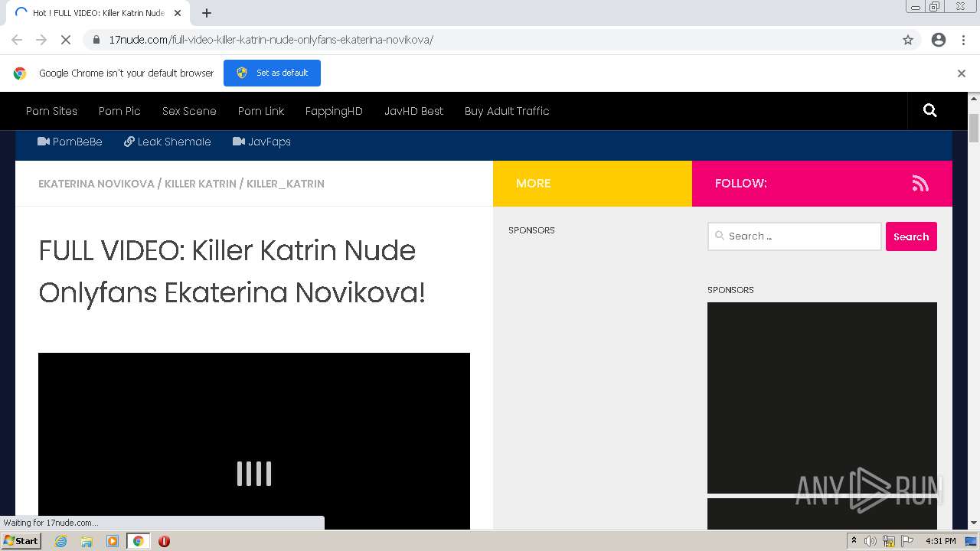
Task: Stop page loading button
Action: (x=66, y=40)
